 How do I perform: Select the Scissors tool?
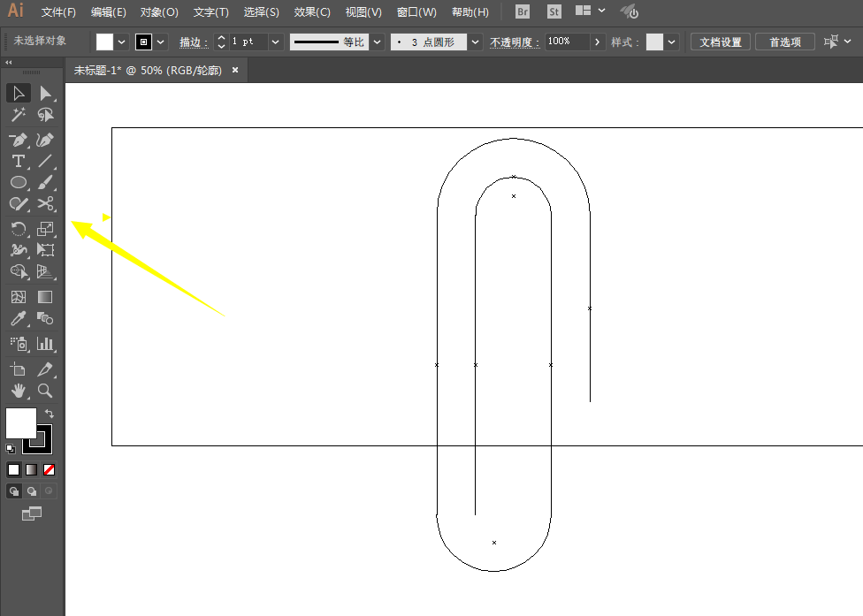[46, 203]
